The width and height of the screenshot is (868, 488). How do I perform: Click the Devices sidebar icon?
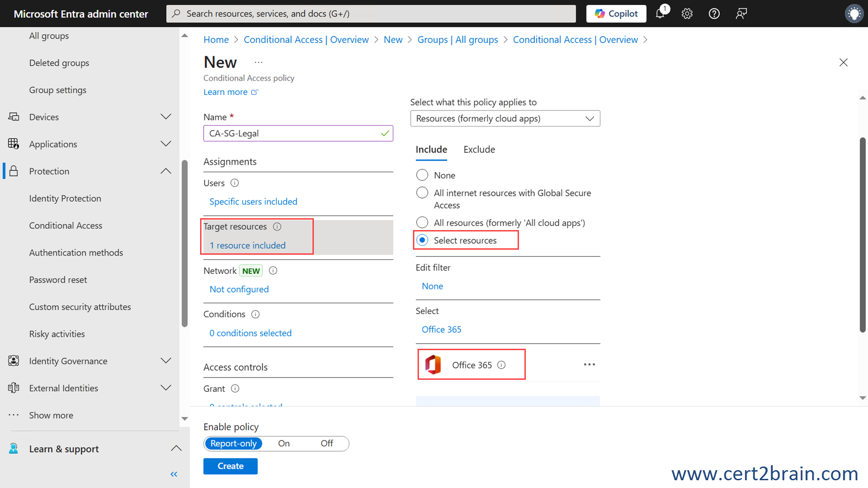coord(14,117)
